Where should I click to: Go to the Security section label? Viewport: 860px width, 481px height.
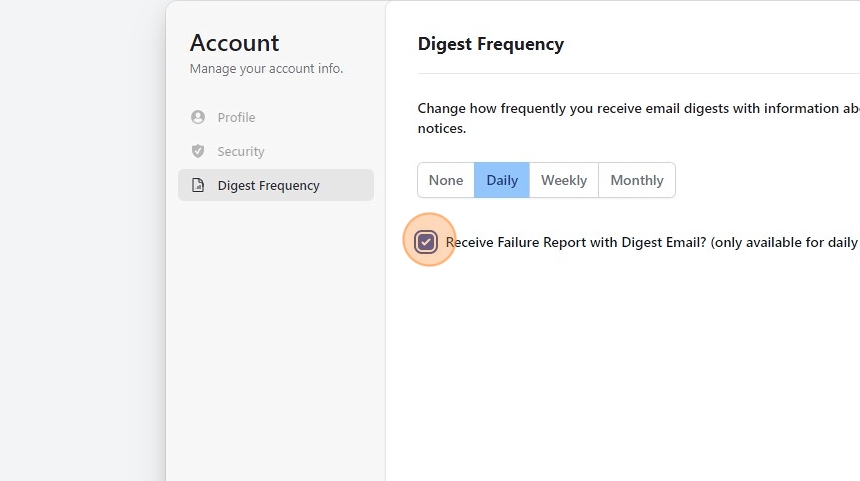pos(241,151)
